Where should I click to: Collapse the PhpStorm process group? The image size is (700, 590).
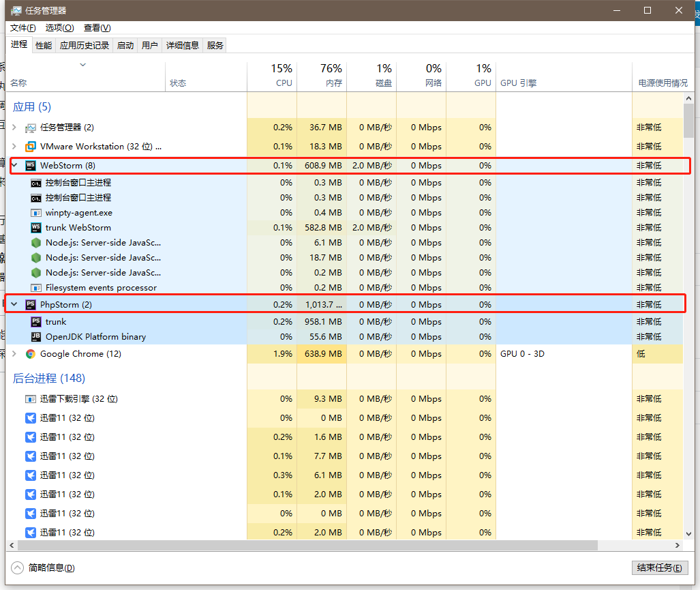pos(14,305)
